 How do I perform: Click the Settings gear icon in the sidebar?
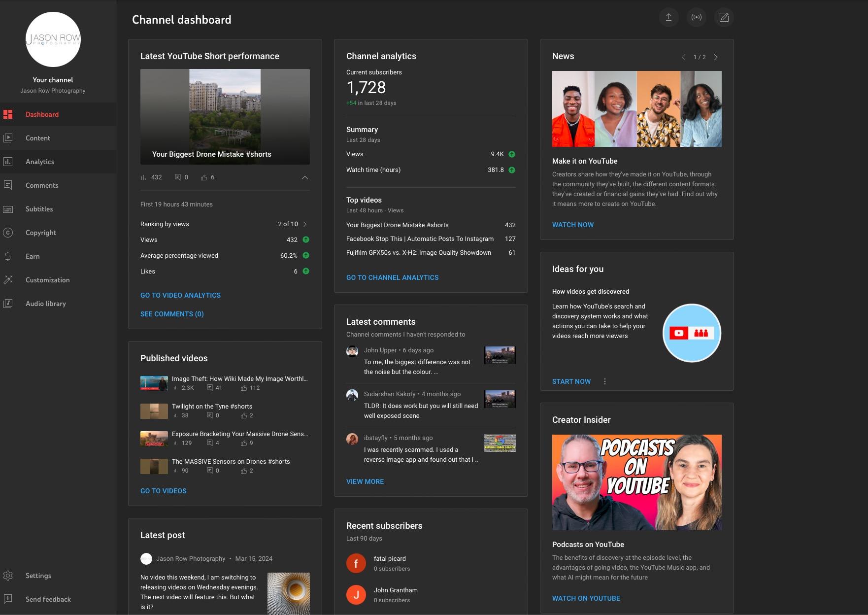[8, 576]
